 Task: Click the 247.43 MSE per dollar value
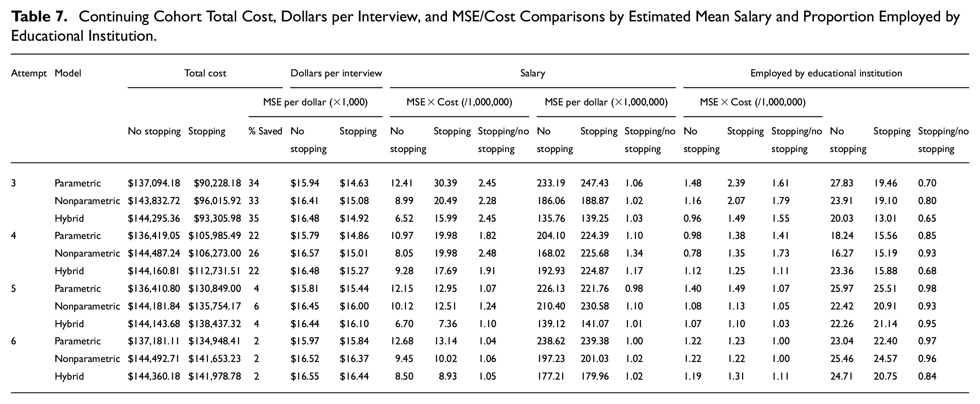tap(594, 183)
